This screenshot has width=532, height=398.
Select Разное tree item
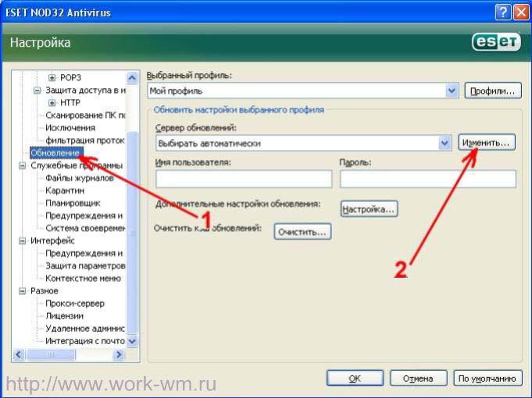coord(45,291)
